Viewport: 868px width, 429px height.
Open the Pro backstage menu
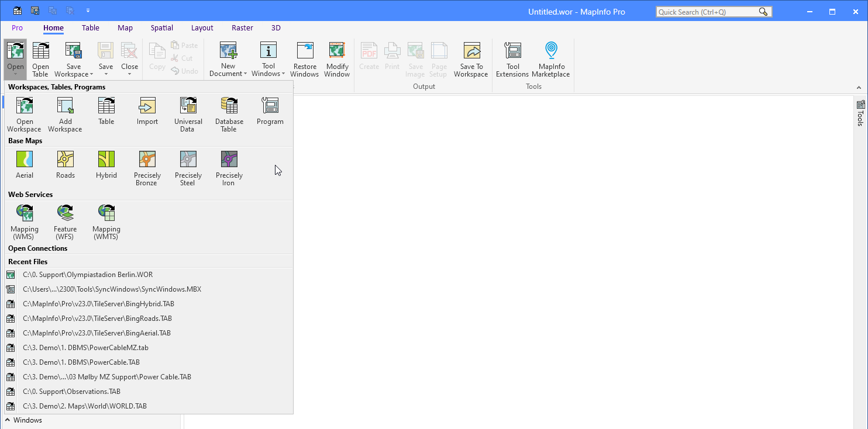17,27
